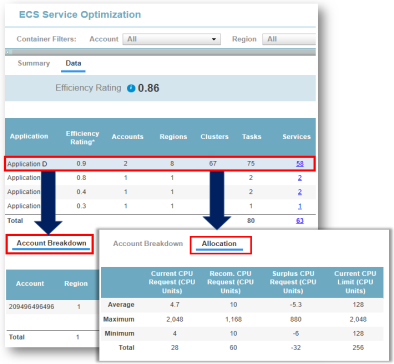Click the 0.9 efficiency rating cell
394x364 pixels.
click(81, 164)
